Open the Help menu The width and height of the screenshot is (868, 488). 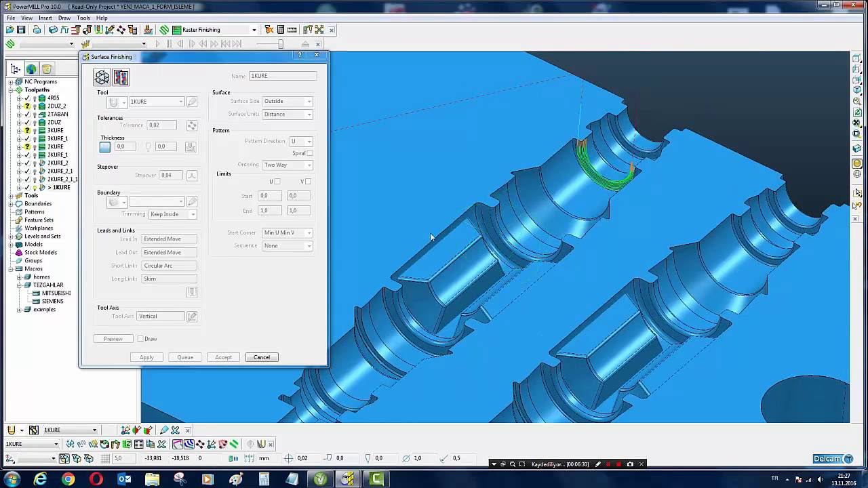coord(102,18)
